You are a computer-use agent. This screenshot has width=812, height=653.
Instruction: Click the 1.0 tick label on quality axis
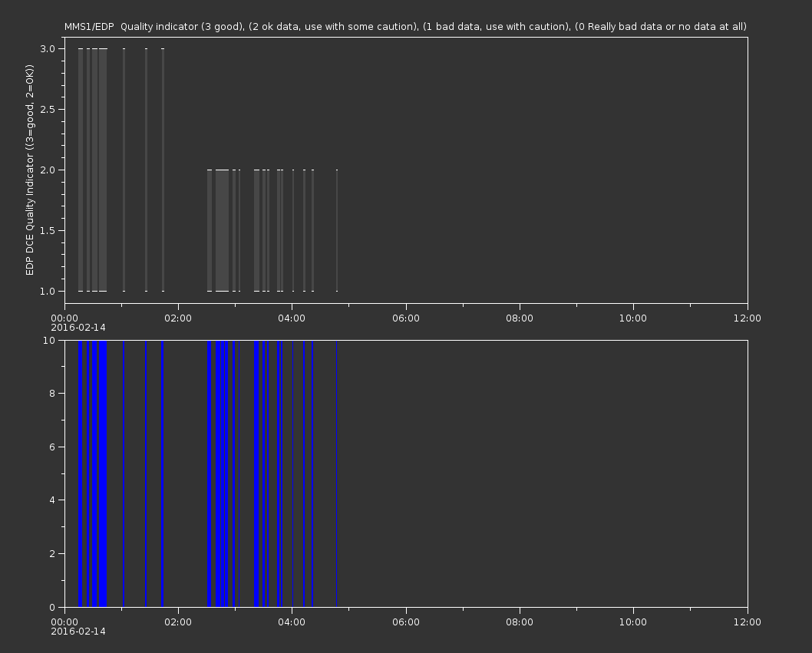[x=47, y=291]
